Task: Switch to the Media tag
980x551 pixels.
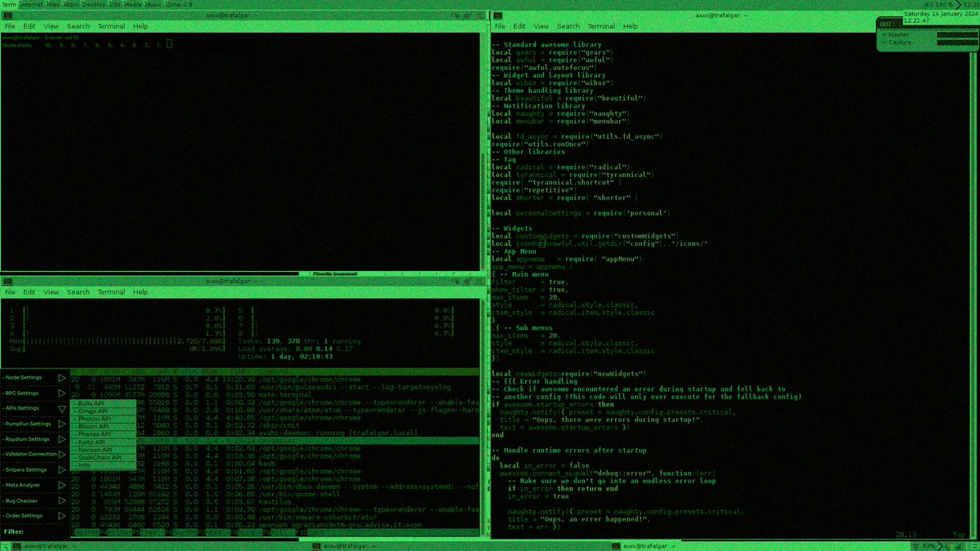Action: tap(132, 4)
